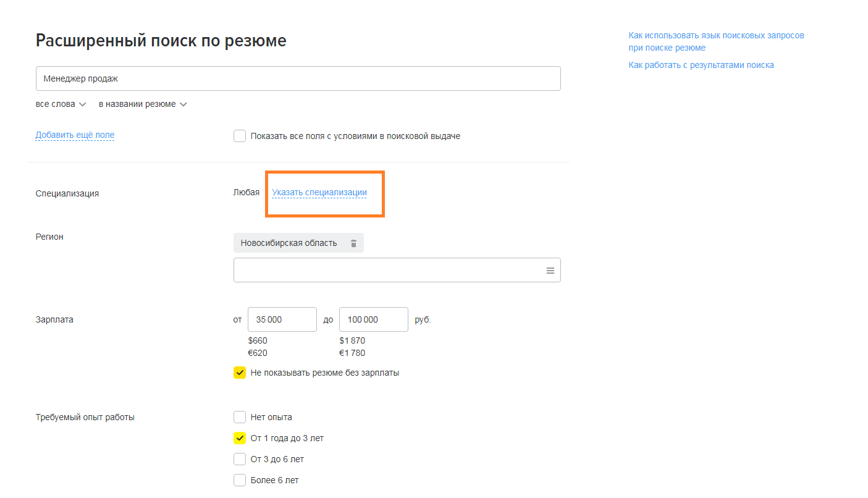Image resolution: width=868 pixels, height=498 pixels.
Task: Open 'Как работать с результатами поиска' link
Action: (x=701, y=65)
